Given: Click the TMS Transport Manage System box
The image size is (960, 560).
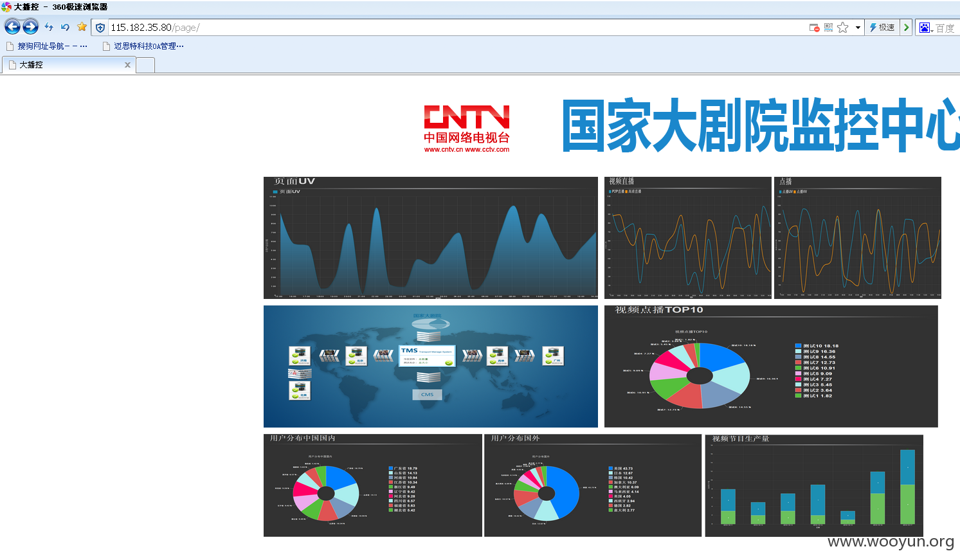Looking at the screenshot, I should pyautogui.click(x=428, y=356).
